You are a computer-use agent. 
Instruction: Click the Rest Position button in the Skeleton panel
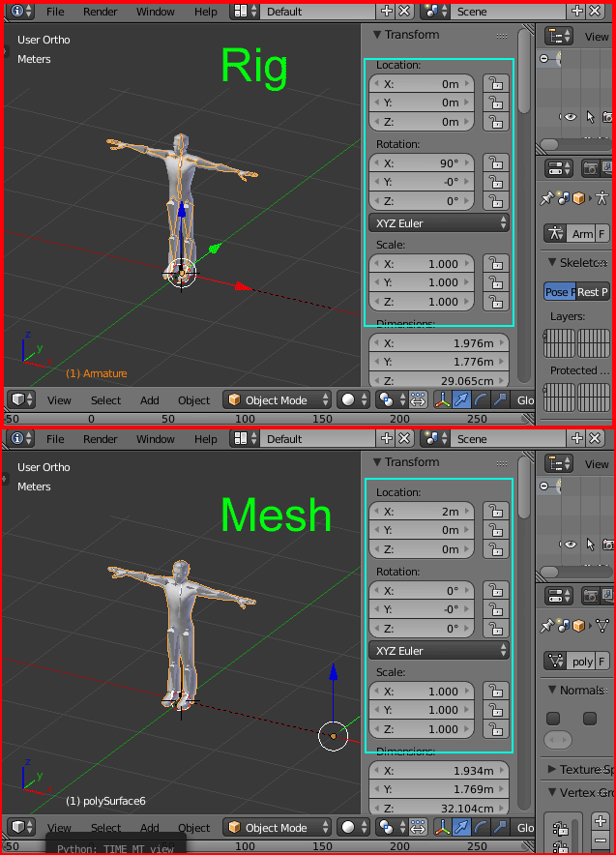(x=592, y=292)
